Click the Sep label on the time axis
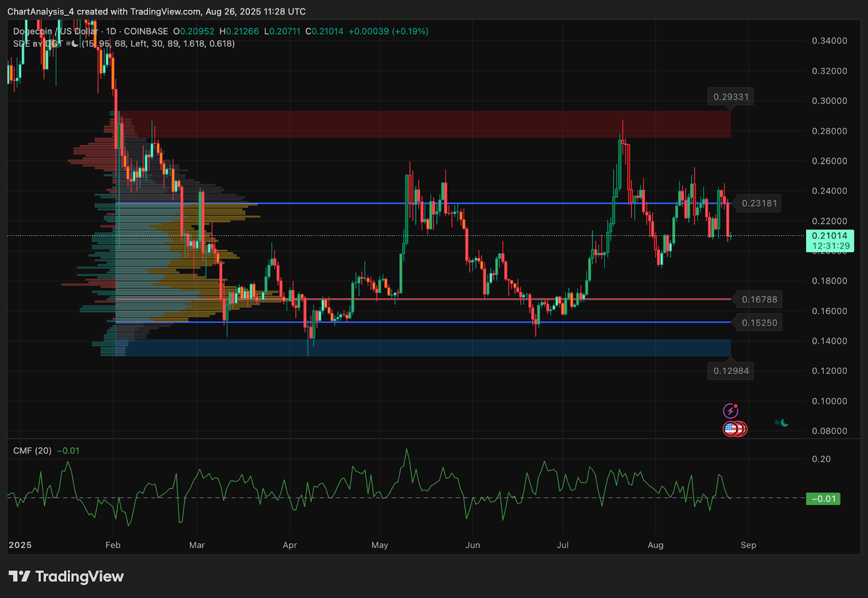 (748, 545)
